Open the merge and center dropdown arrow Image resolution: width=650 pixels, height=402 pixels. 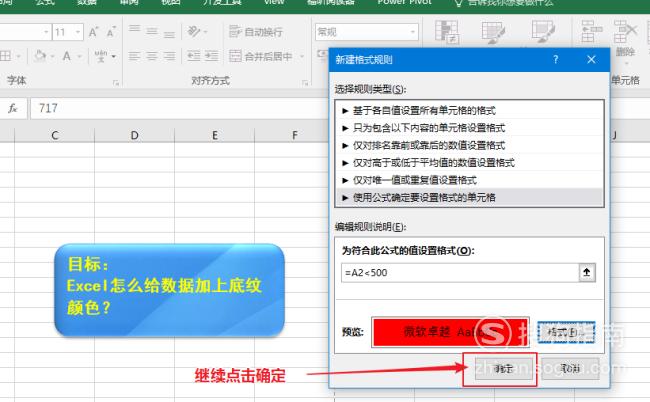pos(302,56)
